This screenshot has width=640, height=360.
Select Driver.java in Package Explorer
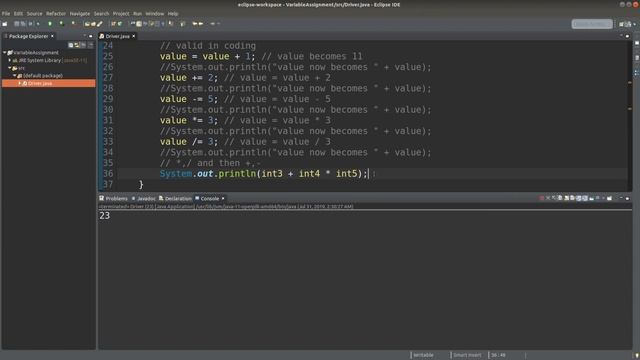40,83
